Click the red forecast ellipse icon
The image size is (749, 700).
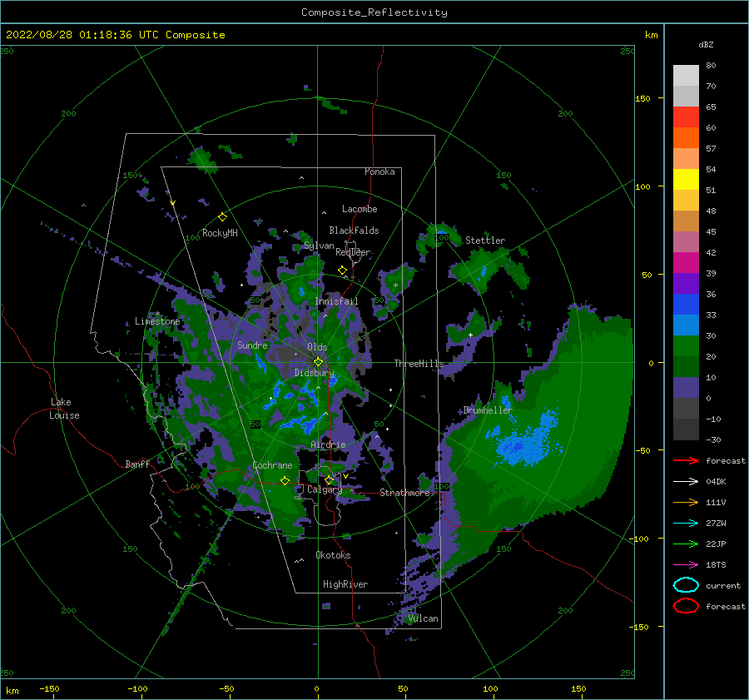[x=686, y=606]
